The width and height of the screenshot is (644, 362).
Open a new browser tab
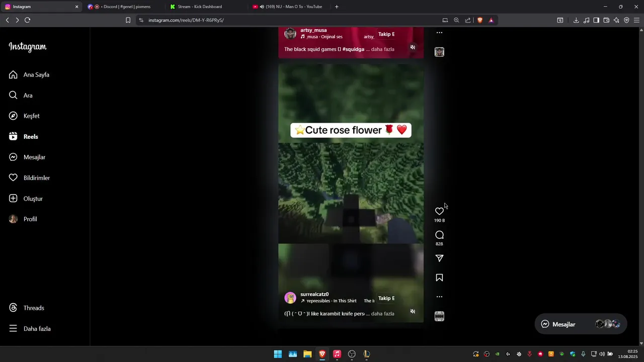tap(337, 7)
